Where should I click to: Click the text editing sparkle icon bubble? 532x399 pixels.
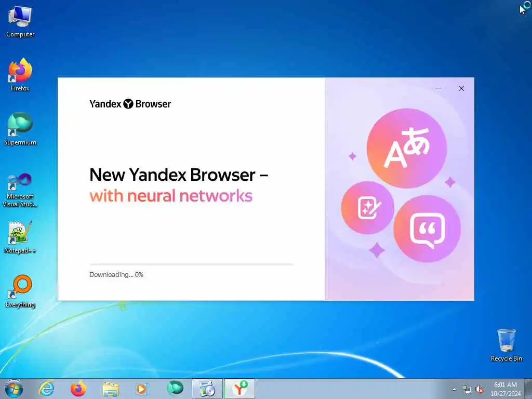[x=367, y=208]
